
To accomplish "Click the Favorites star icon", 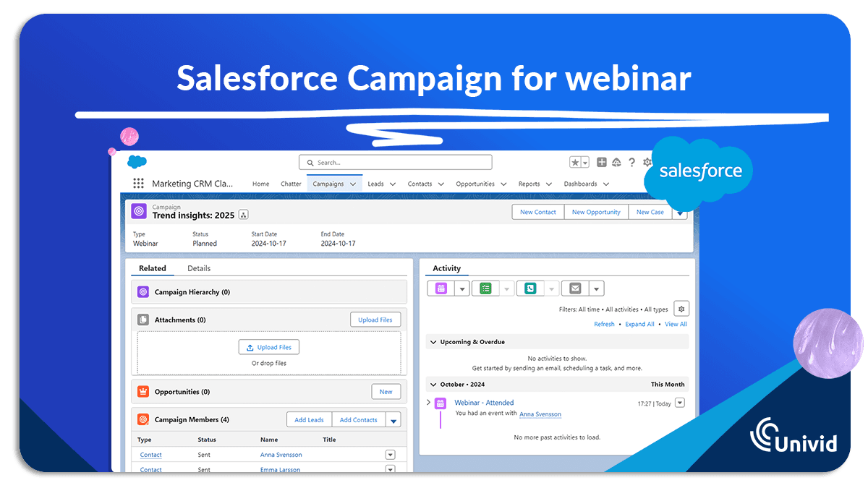I will click(x=575, y=163).
